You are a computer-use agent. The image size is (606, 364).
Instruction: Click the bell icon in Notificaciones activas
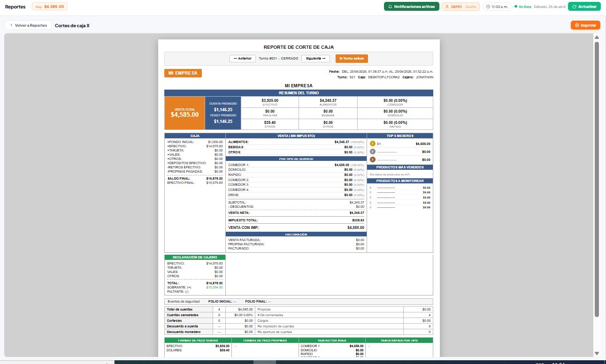[x=390, y=7]
